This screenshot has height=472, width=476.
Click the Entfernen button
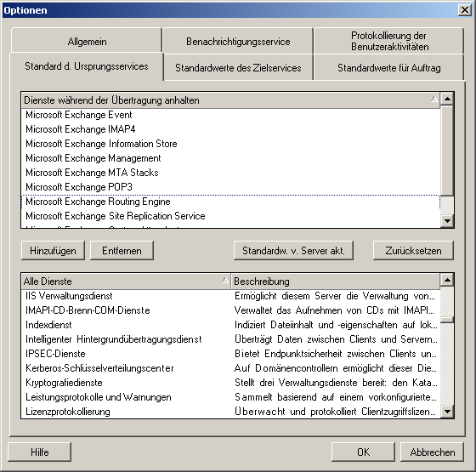[x=122, y=251]
